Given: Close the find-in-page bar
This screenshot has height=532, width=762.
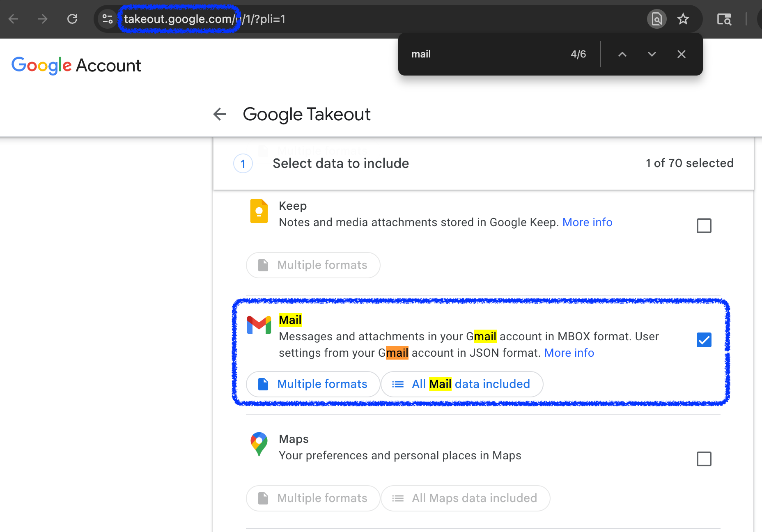Looking at the screenshot, I should pyautogui.click(x=682, y=54).
